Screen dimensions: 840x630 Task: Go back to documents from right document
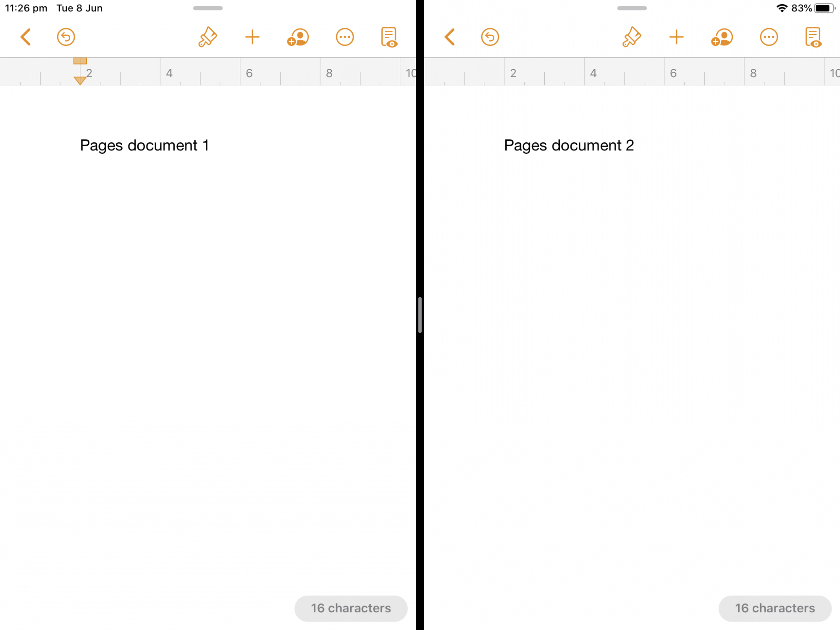point(449,37)
